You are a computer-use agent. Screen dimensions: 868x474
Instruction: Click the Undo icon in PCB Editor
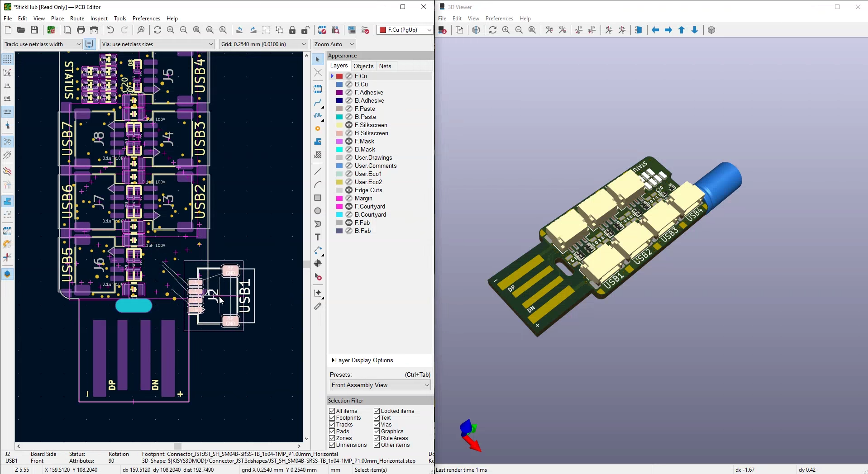tap(110, 30)
